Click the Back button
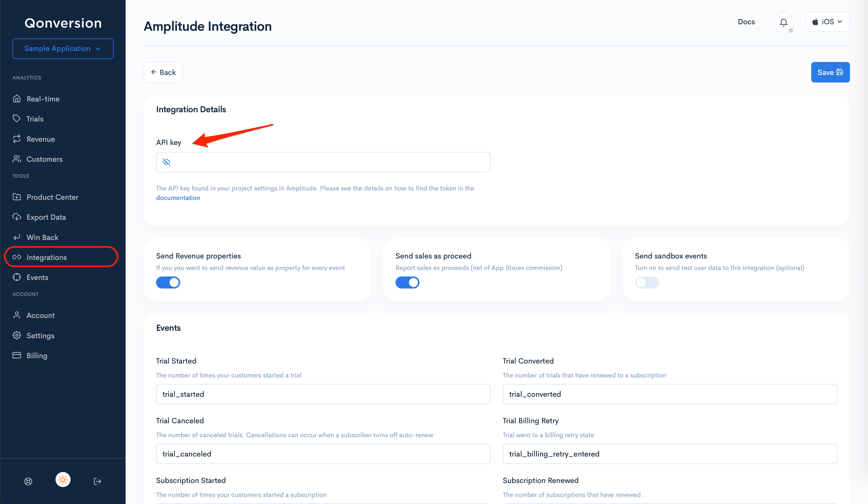 163,72
